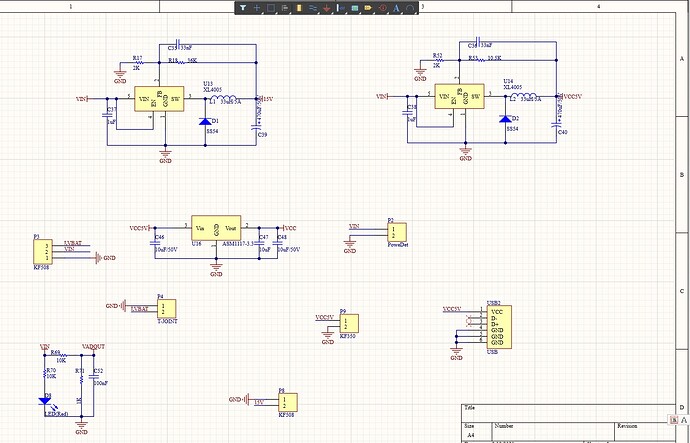Pick the text string A tool
The width and height of the screenshot is (690, 443).
pyautogui.click(x=397, y=7)
